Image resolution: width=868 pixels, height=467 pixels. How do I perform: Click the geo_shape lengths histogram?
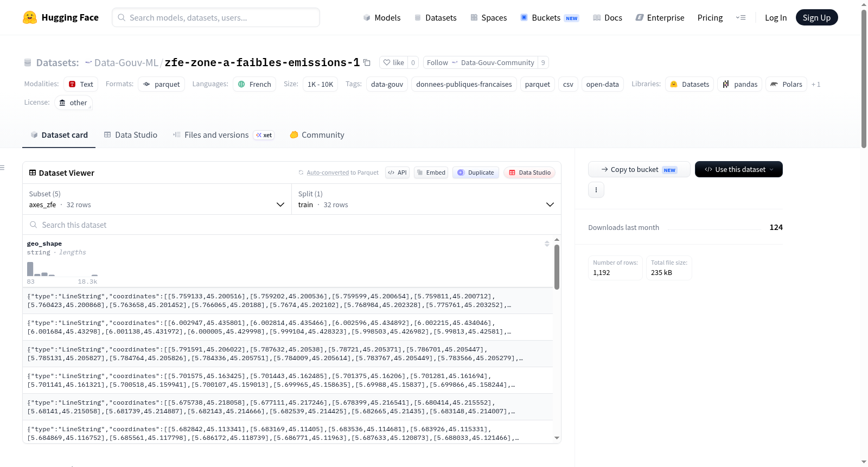pyautogui.click(x=62, y=270)
